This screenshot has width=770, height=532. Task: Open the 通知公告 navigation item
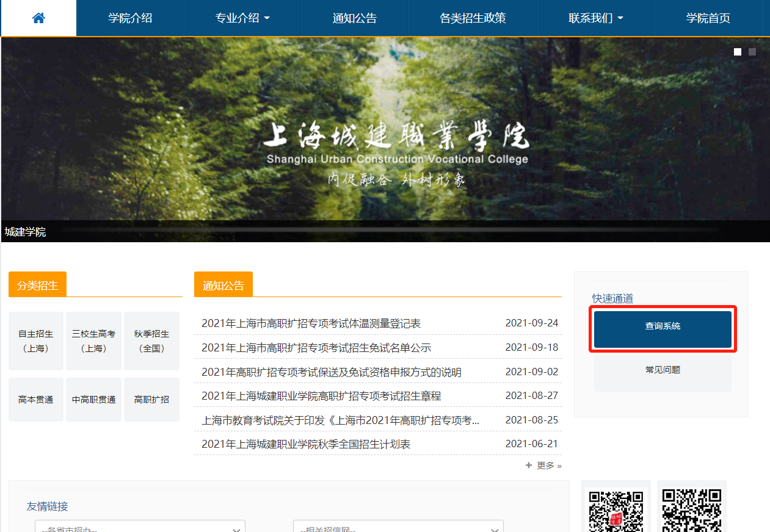[355, 18]
